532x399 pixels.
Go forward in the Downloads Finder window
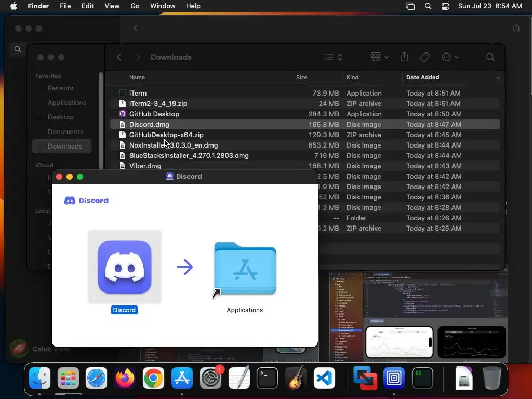pyautogui.click(x=137, y=57)
